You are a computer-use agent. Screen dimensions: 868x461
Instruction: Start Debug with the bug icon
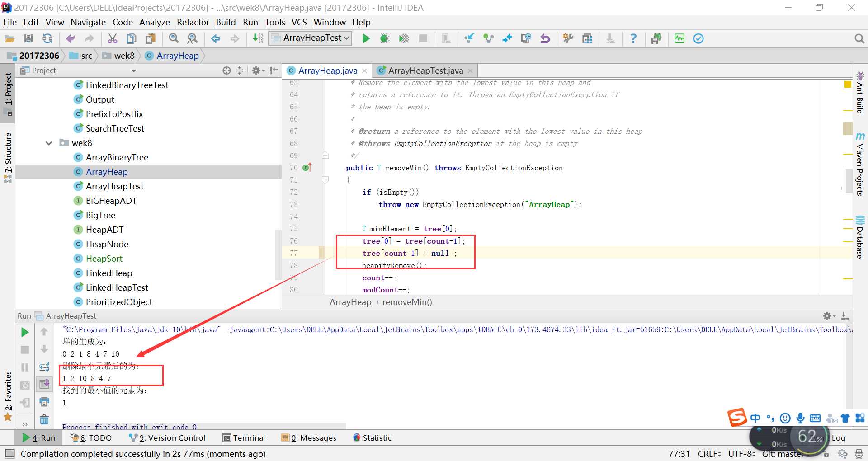click(x=385, y=39)
